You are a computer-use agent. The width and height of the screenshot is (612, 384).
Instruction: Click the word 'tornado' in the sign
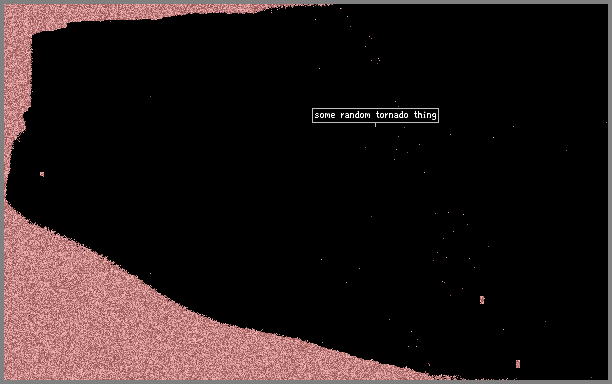click(392, 115)
